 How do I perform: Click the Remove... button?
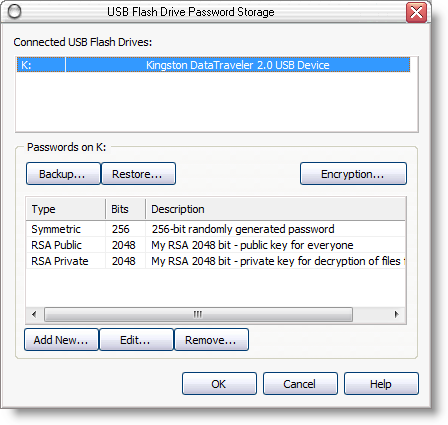211,340
